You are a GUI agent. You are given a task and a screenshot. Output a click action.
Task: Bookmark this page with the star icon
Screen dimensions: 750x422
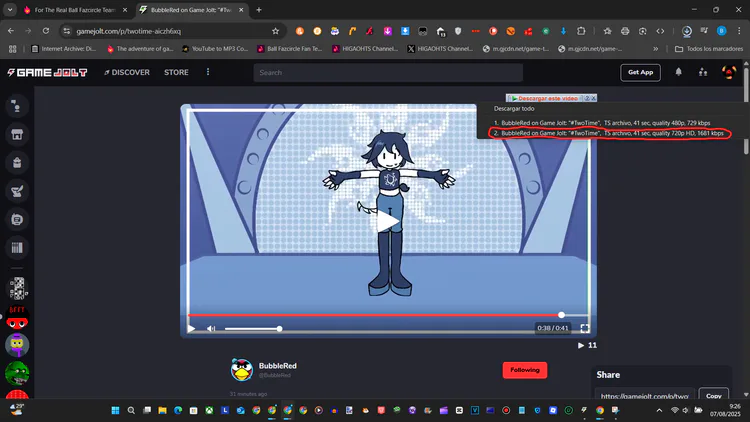pos(275,31)
